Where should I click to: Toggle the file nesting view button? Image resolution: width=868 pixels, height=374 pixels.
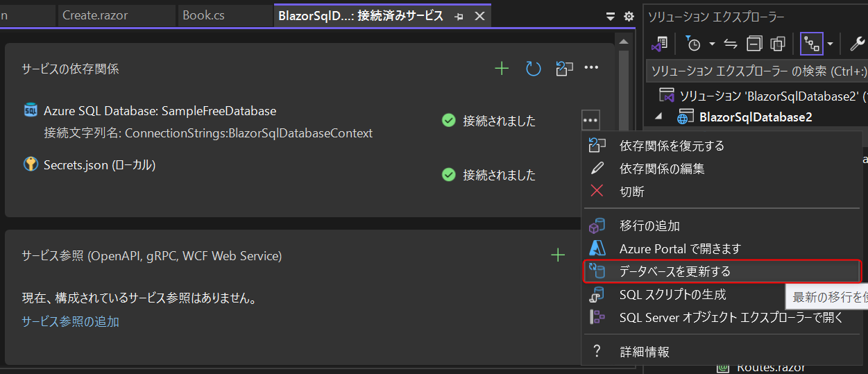click(x=811, y=44)
